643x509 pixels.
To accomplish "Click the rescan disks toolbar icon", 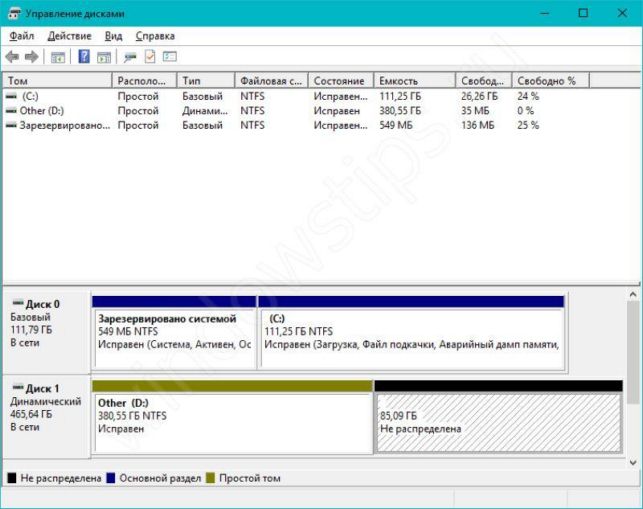I will tap(130, 57).
